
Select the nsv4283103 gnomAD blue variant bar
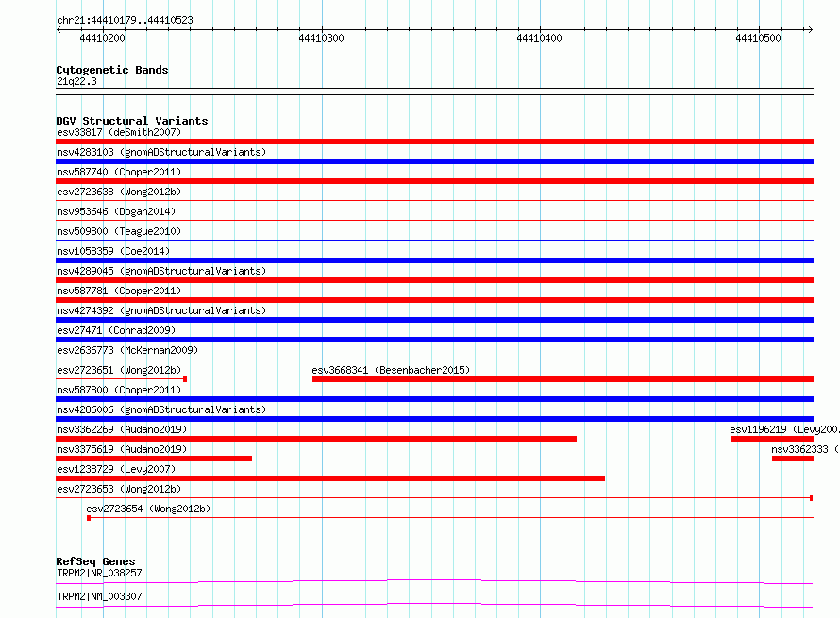click(x=434, y=161)
